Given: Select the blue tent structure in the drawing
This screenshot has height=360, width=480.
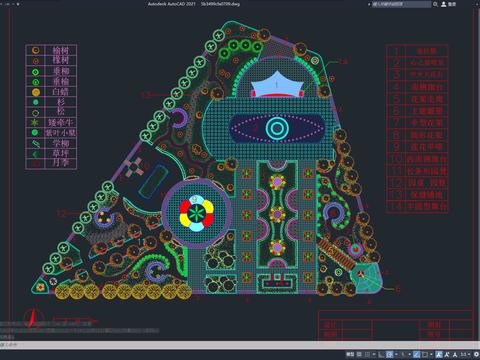Looking at the screenshot, I should pyautogui.click(x=276, y=84).
